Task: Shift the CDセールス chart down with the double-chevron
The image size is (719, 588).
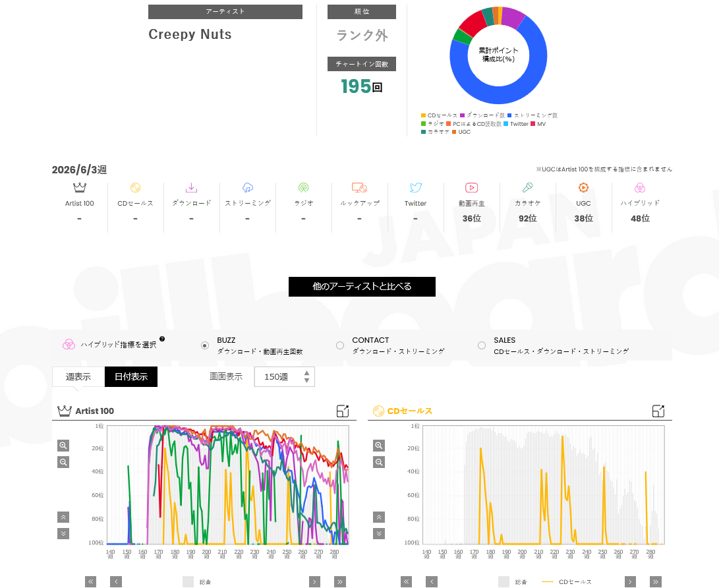Action: [x=379, y=533]
